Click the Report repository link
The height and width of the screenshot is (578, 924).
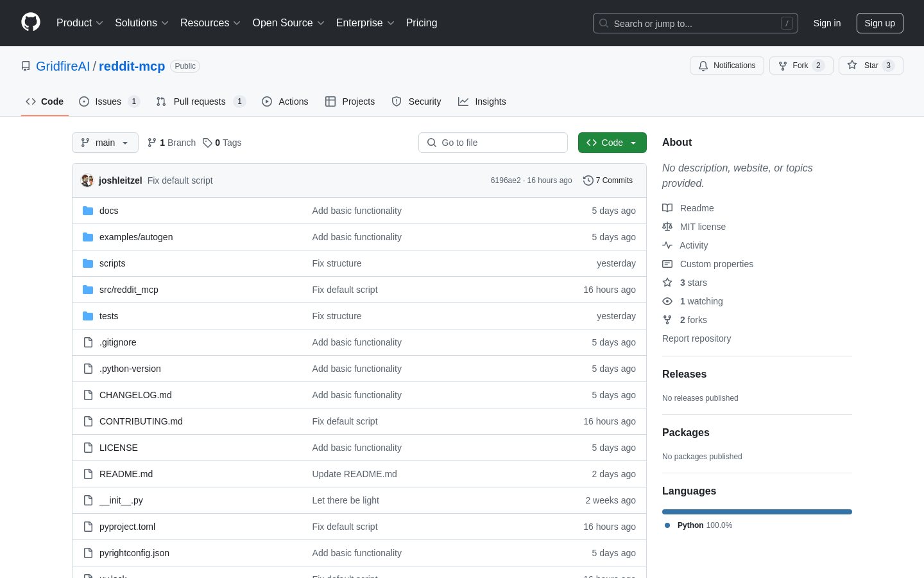[x=696, y=338]
